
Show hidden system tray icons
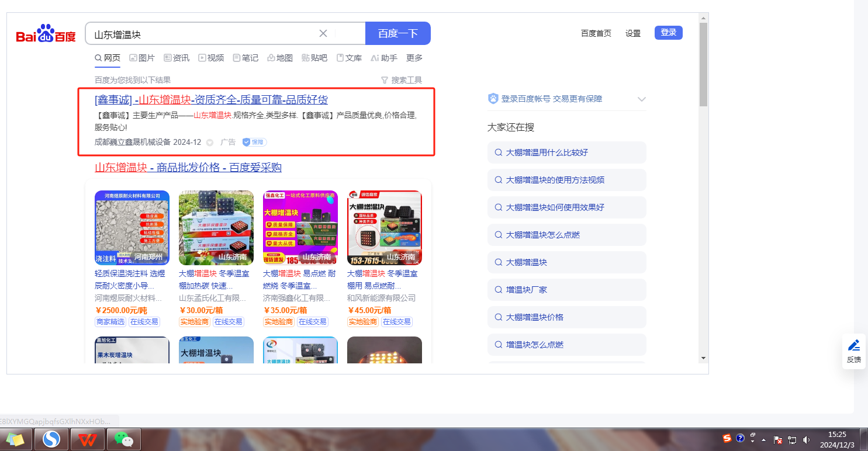pyautogui.click(x=763, y=440)
